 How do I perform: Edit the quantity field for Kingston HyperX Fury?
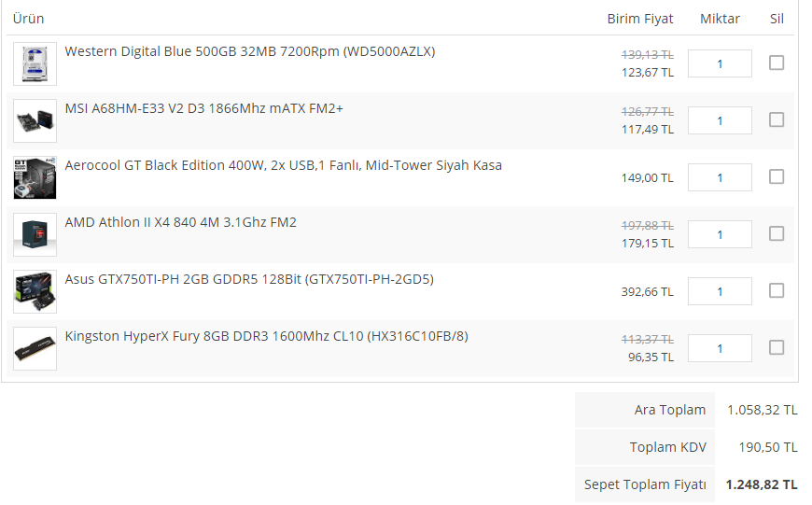pyautogui.click(x=720, y=348)
